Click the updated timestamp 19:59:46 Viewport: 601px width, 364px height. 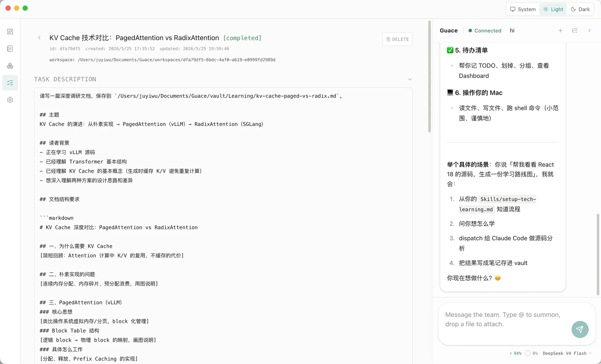(x=194, y=49)
